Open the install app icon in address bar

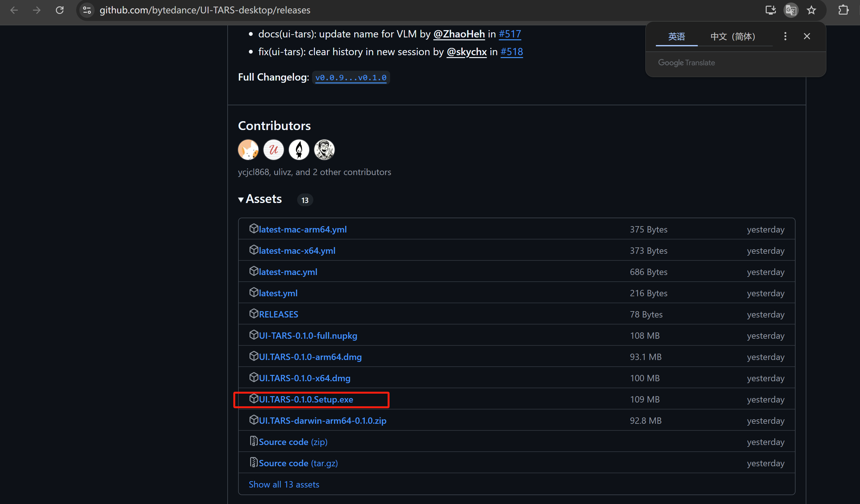770,10
